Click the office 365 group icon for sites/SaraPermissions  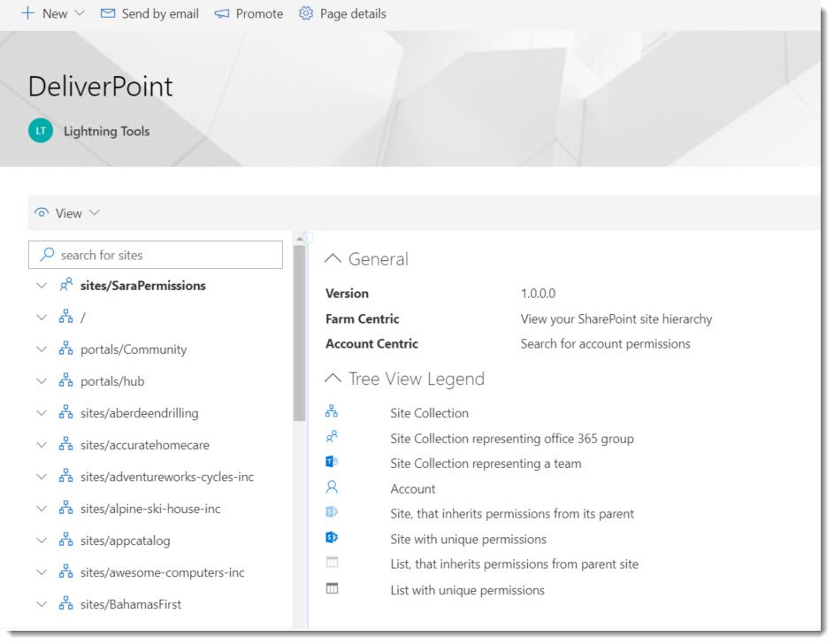pos(66,285)
